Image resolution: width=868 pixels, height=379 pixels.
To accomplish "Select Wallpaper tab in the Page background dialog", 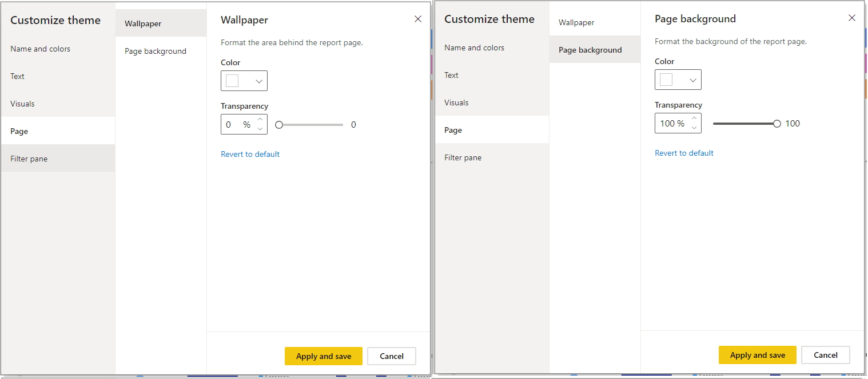I will click(576, 22).
